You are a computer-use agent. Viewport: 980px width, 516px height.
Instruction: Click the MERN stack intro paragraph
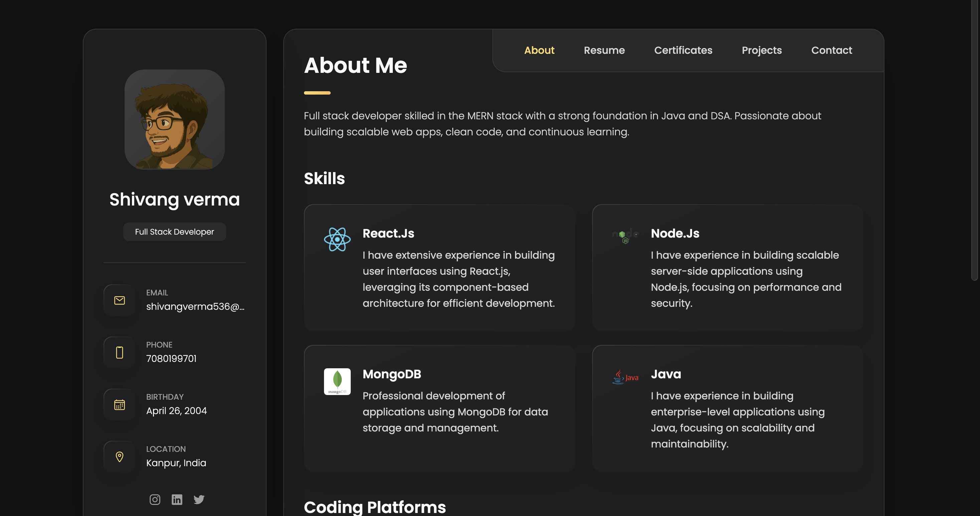(562, 124)
